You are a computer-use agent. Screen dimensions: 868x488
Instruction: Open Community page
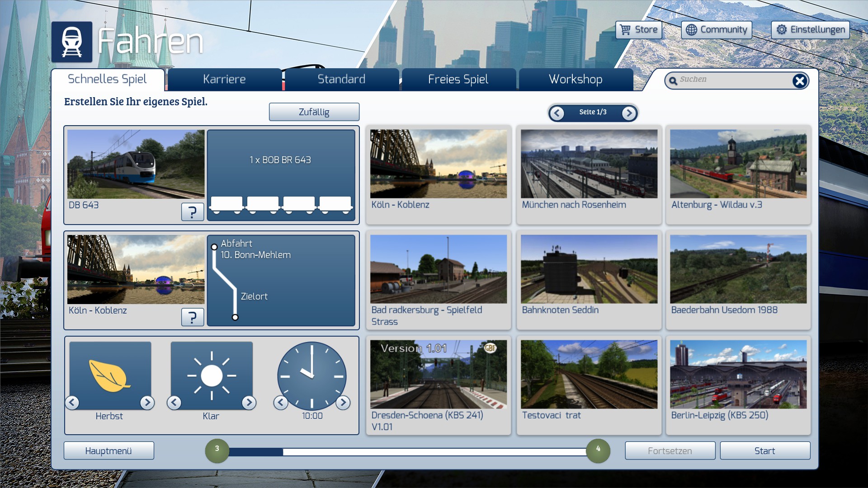tap(716, 30)
